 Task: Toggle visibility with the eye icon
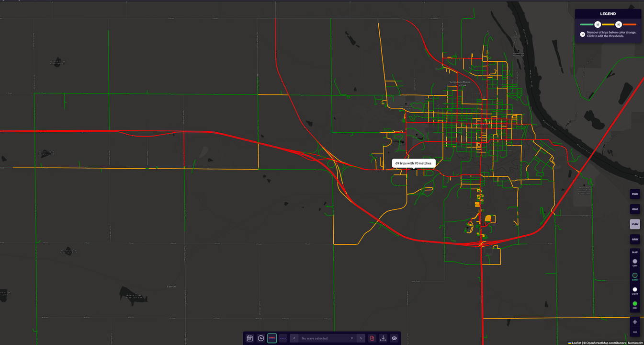pyautogui.click(x=394, y=338)
